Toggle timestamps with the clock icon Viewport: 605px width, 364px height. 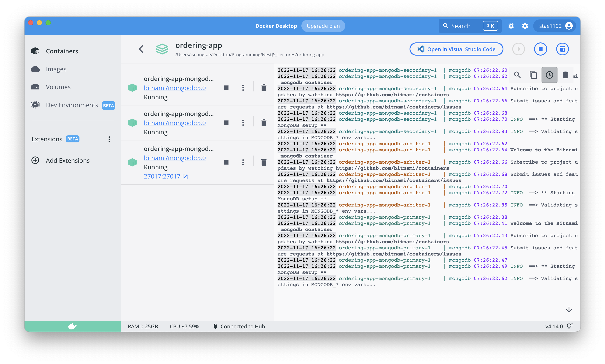(x=549, y=75)
